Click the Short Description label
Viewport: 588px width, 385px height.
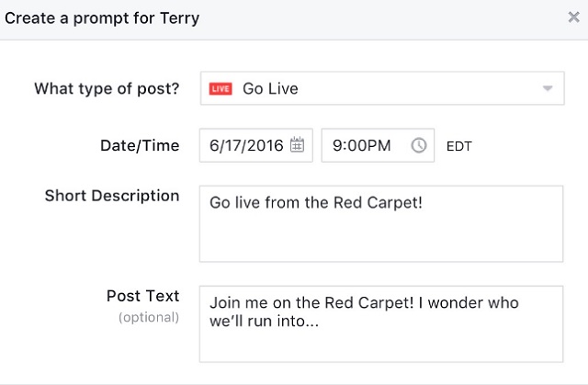point(112,196)
